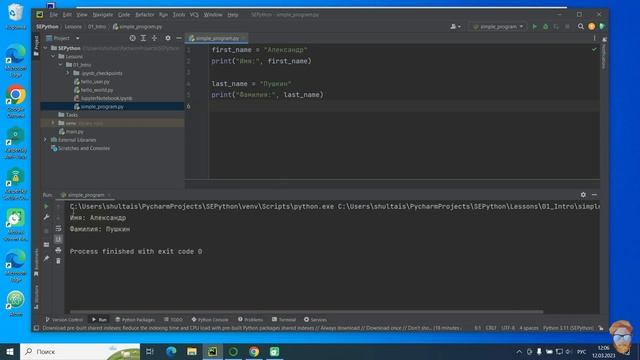Viewport: 640px width, 360px height.
Task: Expand External Libraries node
Action: point(46,140)
